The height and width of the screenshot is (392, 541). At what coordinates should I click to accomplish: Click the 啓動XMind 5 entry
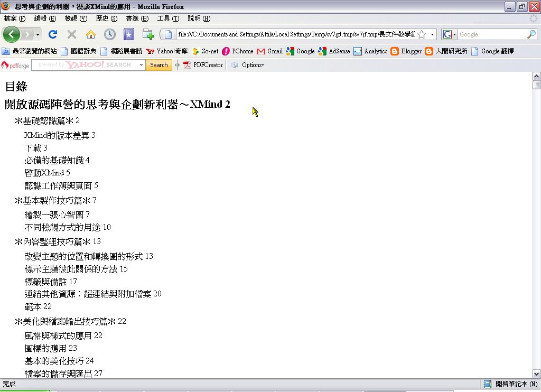tap(47, 173)
